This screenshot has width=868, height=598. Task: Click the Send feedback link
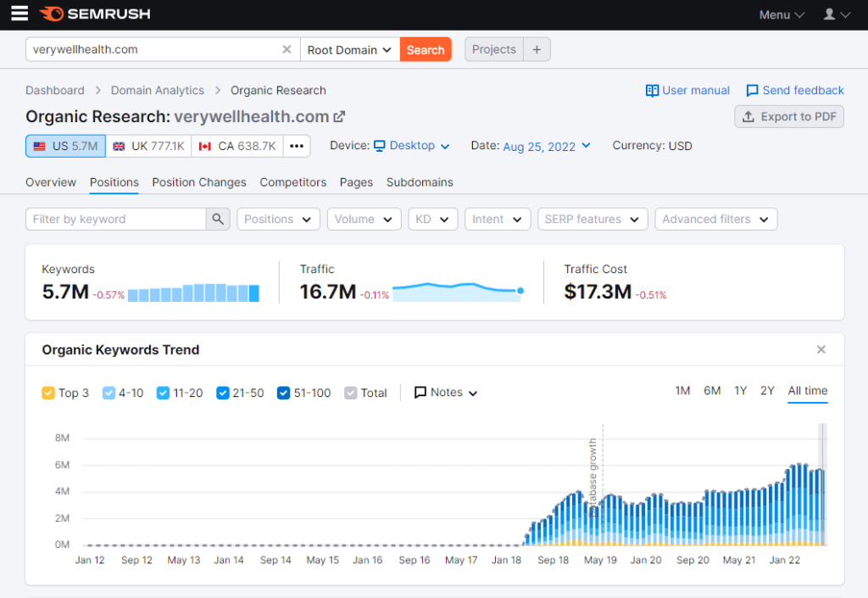pyautogui.click(x=794, y=90)
